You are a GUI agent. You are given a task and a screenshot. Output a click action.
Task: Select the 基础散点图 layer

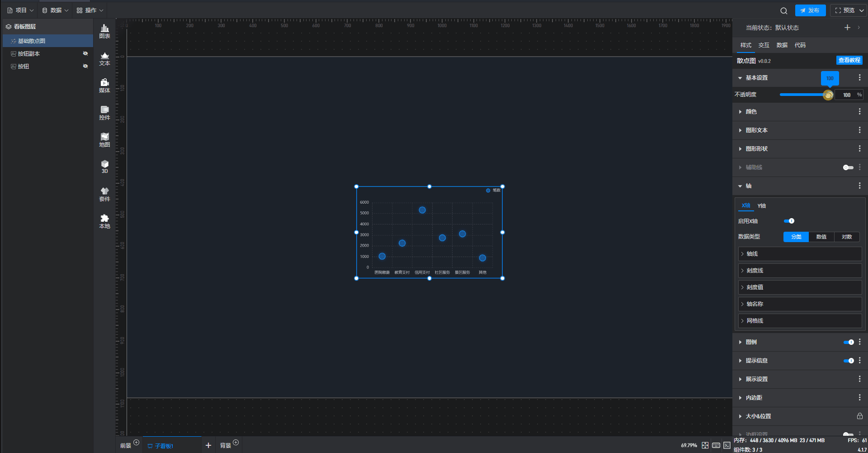32,41
